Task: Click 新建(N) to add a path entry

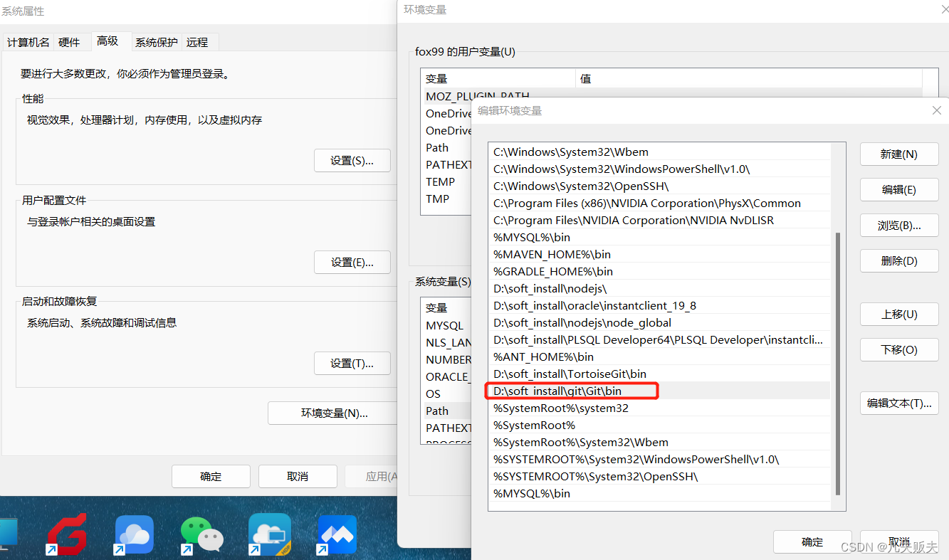Action: point(899,154)
